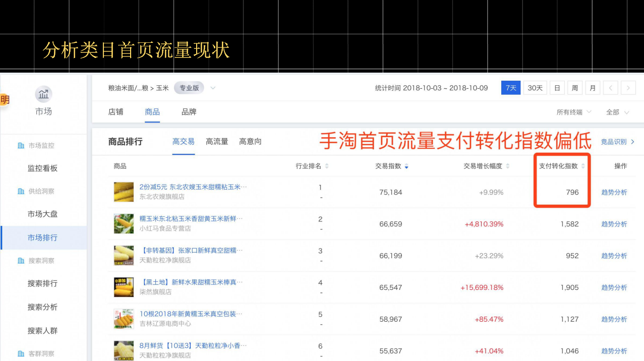
Task: Click the 柒然旗舰店 shop name
Action: pyautogui.click(x=156, y=292)
